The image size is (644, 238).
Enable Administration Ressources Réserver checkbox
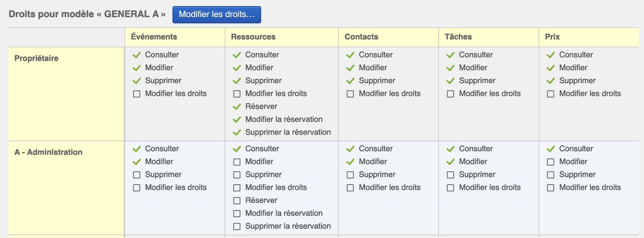[237, 201]
